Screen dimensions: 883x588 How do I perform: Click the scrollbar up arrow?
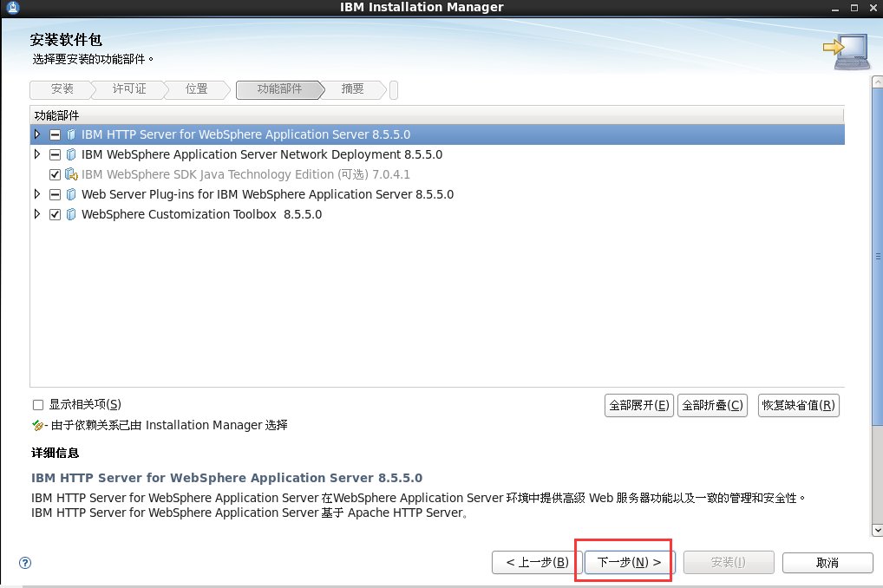tap(878, 82)
